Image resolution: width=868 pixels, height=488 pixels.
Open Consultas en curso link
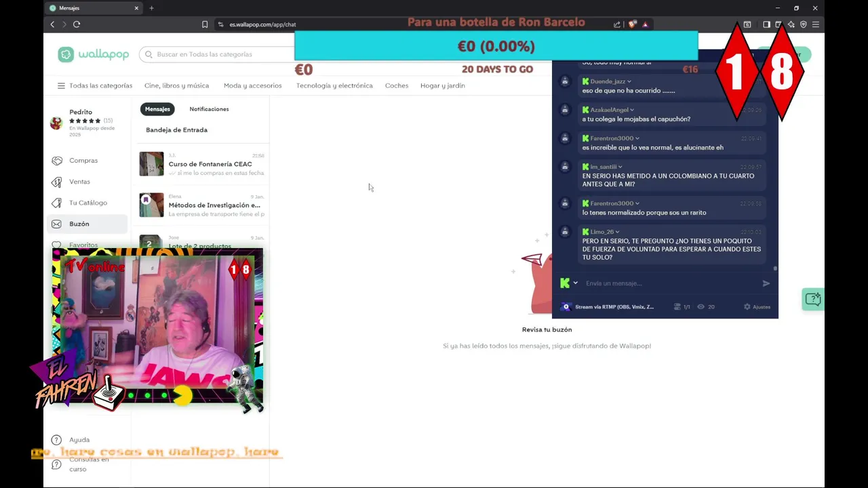[x=88, y=464]
